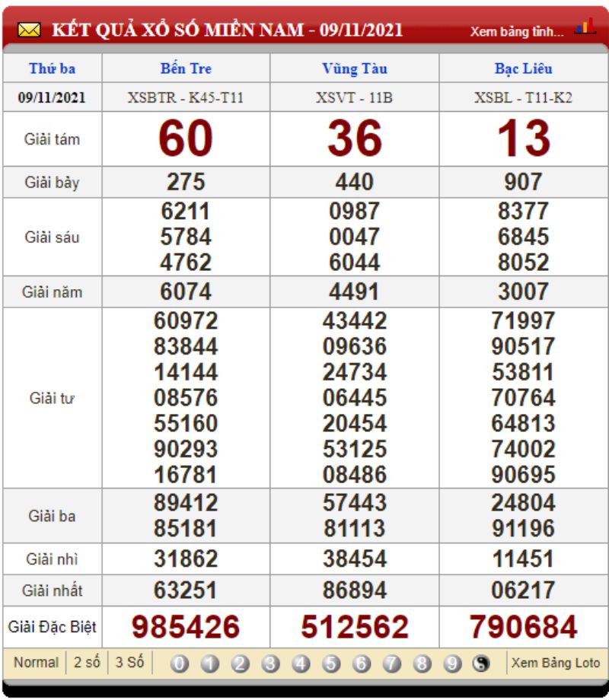Image resolution: width=609 pixels, height=700 pixels.
Task: Select giải ba number 81113
Action: tap(354, 528)
